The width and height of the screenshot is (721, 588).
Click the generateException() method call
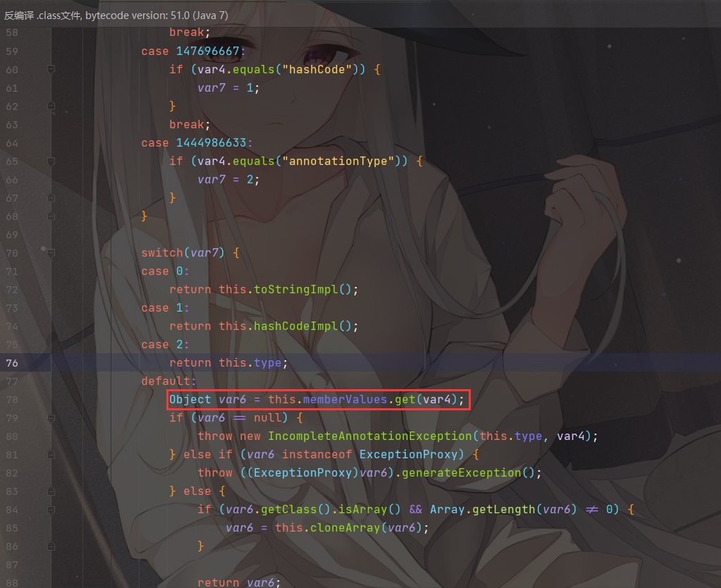(468, 473)
